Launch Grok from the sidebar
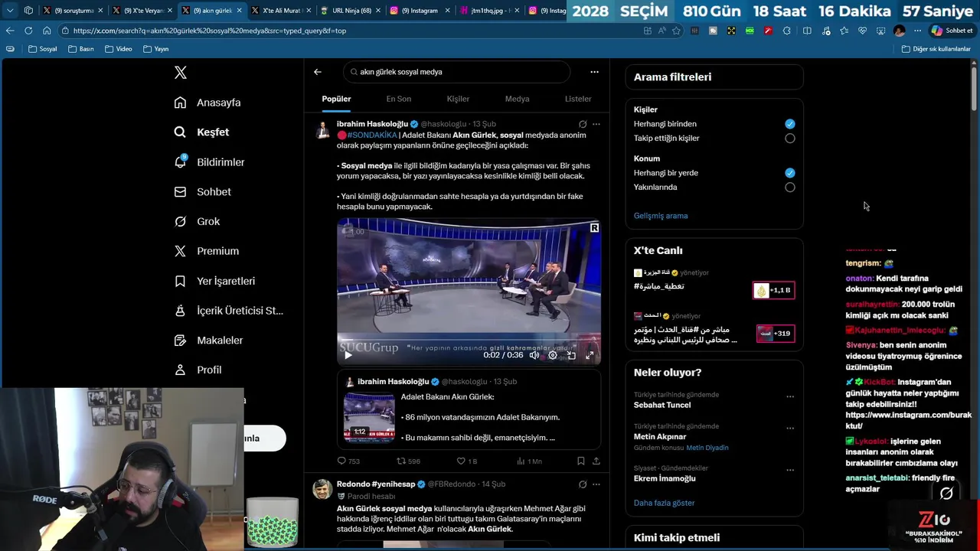 pyautogui.click(x=197, y=221)
